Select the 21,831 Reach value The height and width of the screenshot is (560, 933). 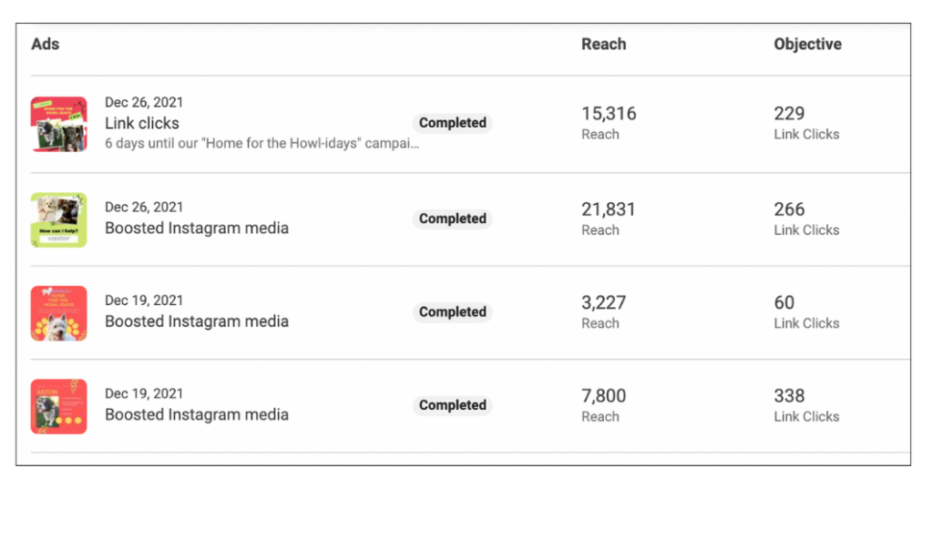click(x=609, y=209)
